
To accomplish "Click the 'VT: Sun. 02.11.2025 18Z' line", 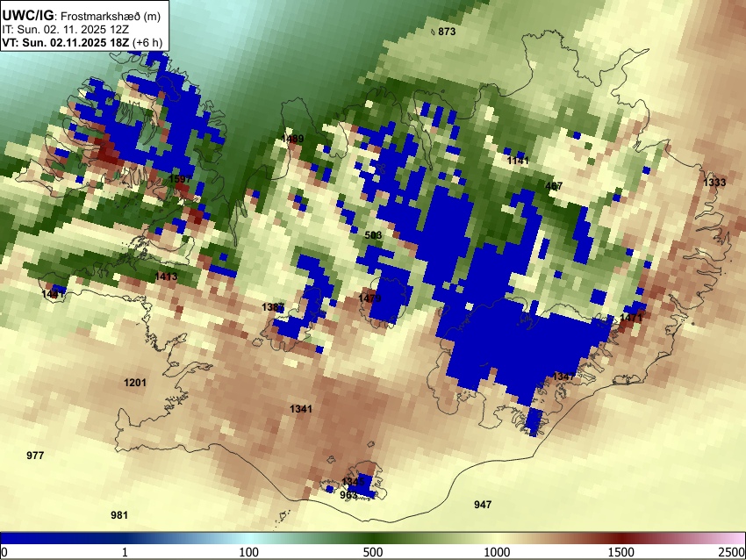I will [65, 42].
